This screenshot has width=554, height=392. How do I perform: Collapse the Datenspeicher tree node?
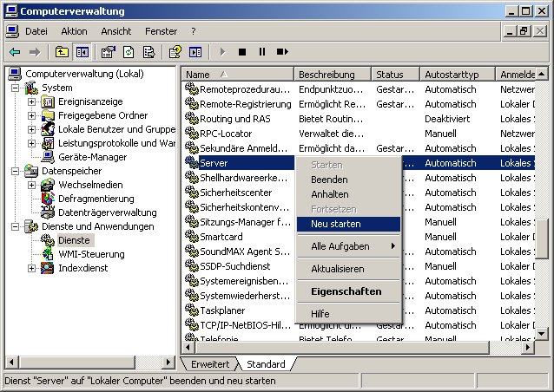point(15,171)
